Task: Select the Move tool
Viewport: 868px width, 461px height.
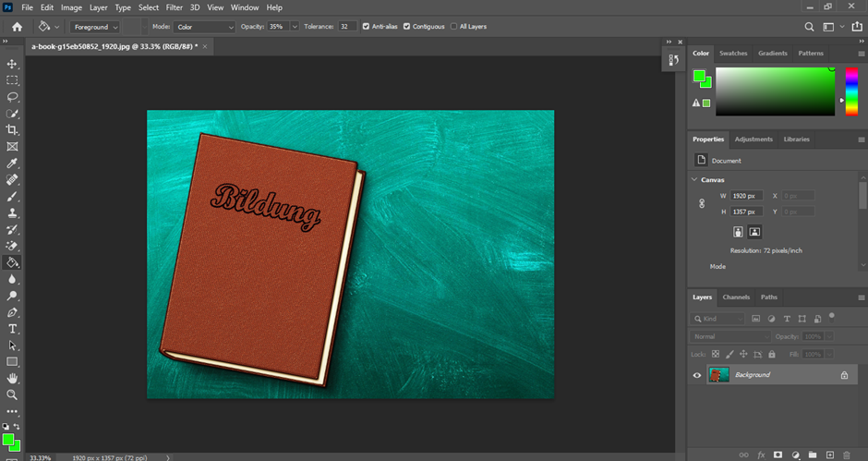Action: click(12, 65)
